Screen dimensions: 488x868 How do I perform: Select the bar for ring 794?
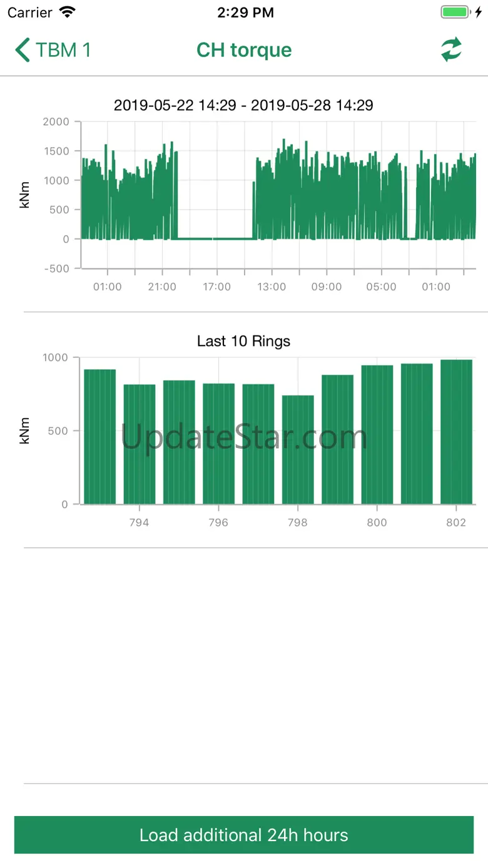click(x=140, y=444)
